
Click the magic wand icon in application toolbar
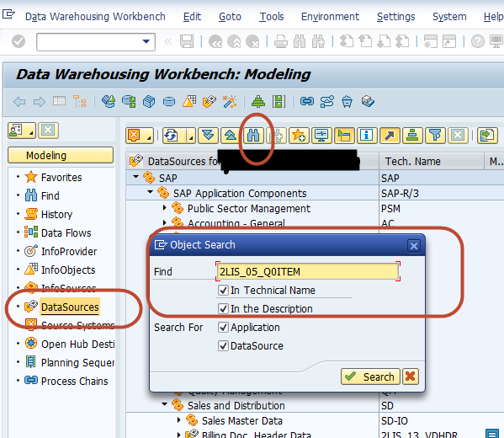point(230,102)
